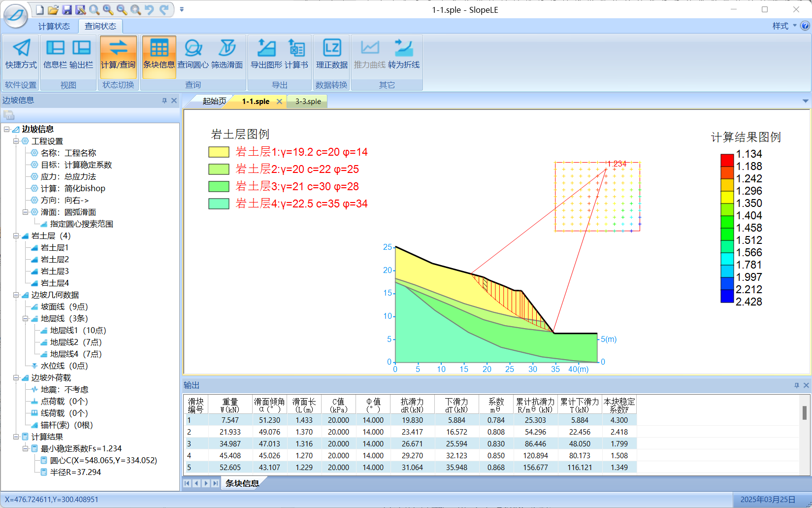Viewport: 812px width, 508px height.
Task: Select 计算: 简化bishop tree item
Action: [x=73, y=188]
